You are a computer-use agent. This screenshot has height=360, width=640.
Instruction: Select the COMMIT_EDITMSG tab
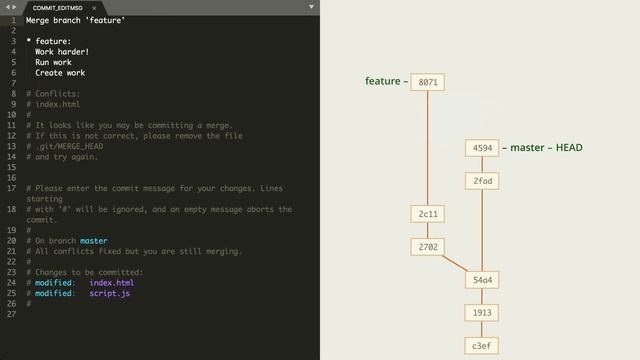[58, 8]
